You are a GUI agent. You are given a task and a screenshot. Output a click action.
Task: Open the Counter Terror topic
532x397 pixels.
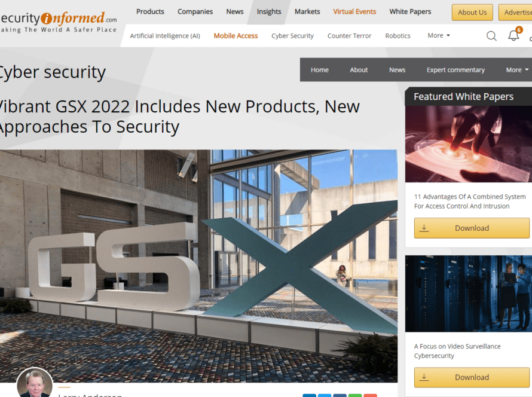point(349,36)
